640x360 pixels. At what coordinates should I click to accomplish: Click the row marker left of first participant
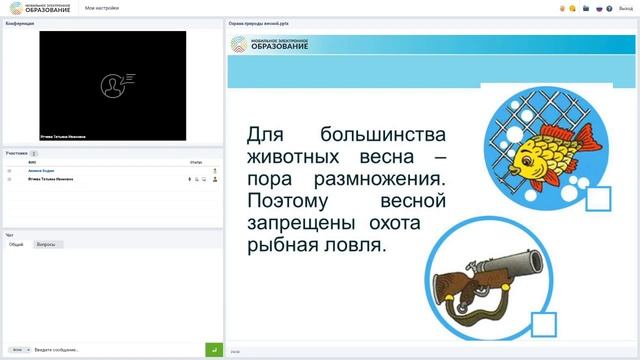(9, 171)
